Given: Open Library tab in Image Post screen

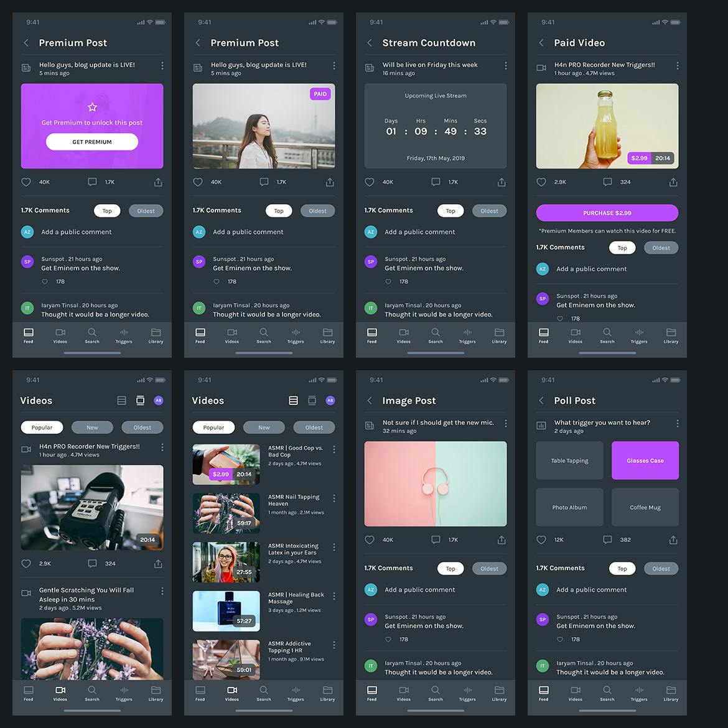Looking at the screenshot, I should click(x=499, y=693).
